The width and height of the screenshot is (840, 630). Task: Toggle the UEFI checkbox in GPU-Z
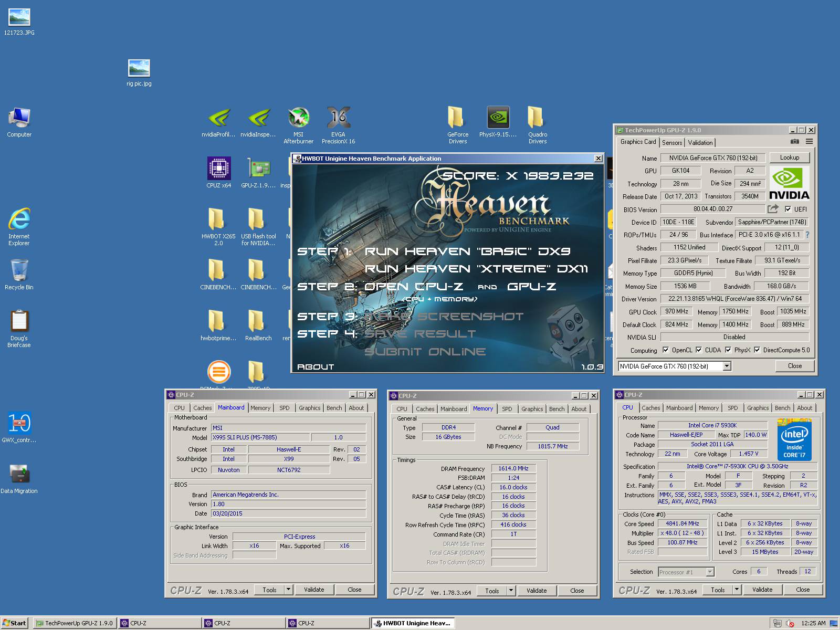(x=787, y=209)
